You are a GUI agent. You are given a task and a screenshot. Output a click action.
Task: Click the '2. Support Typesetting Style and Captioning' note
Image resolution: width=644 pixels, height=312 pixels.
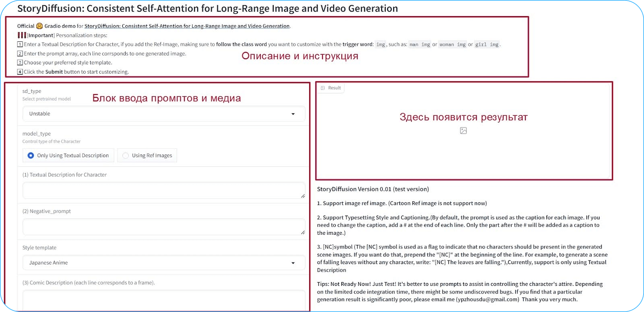coord(458,225)
